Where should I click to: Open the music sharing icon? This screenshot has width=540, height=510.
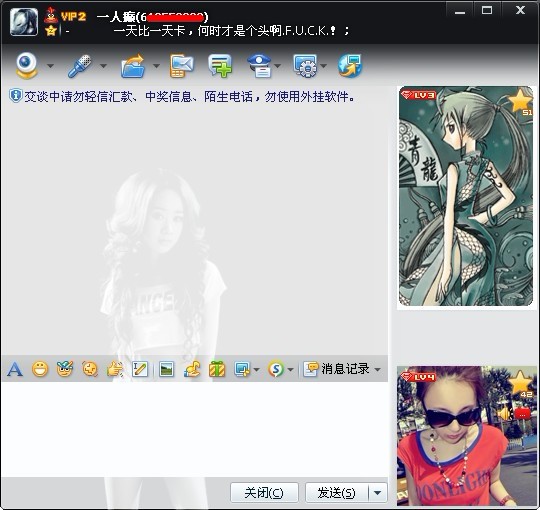(x=192, y=370)
